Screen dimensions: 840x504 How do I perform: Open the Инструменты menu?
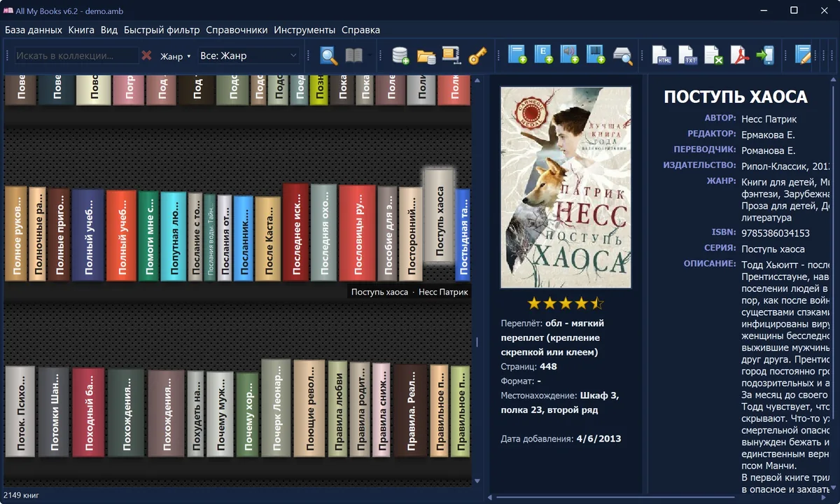(x=304, y=30)
